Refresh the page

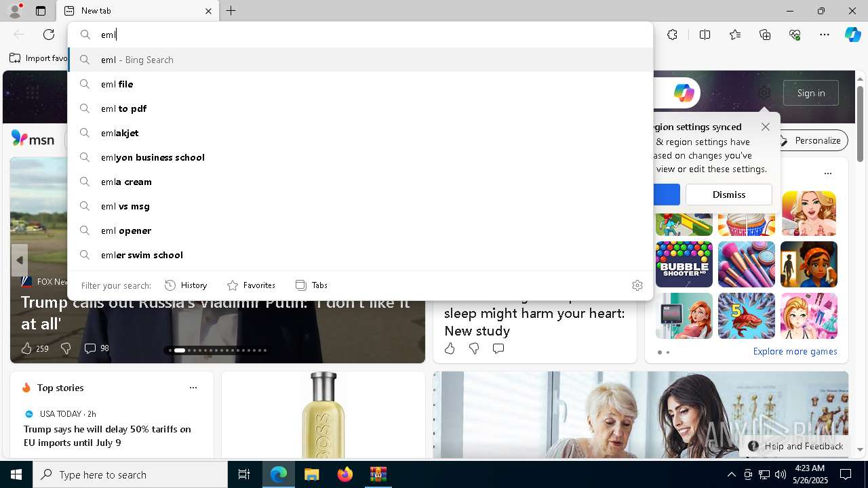[x=49, y=35]
